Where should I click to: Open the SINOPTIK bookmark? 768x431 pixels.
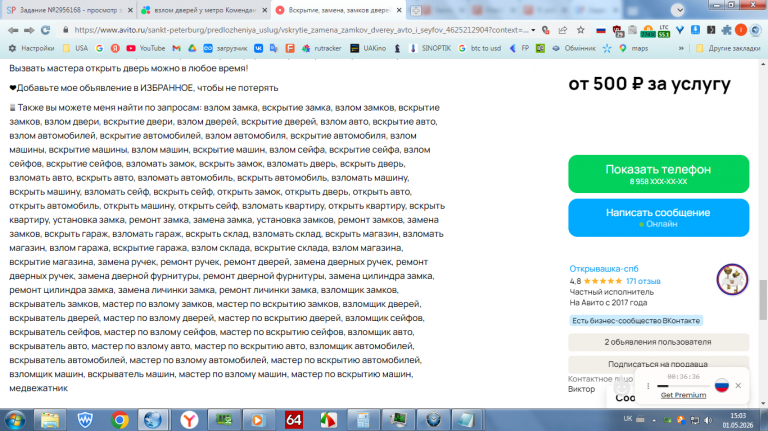(x=430, y=48)
